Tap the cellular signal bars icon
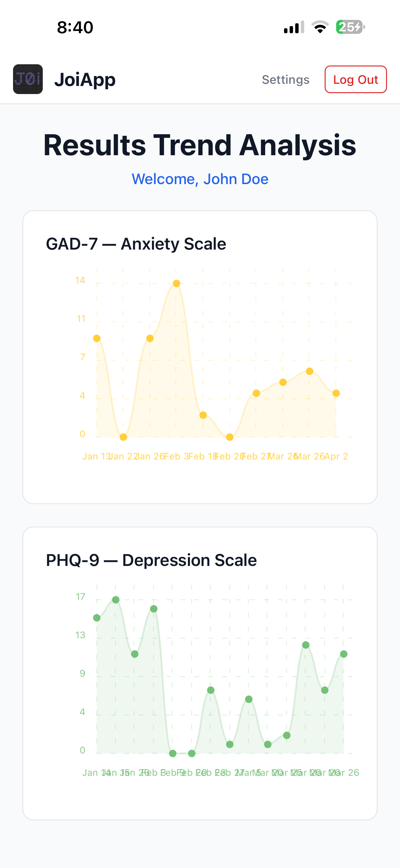Viewport: 400px width, 868px height. 294,27
